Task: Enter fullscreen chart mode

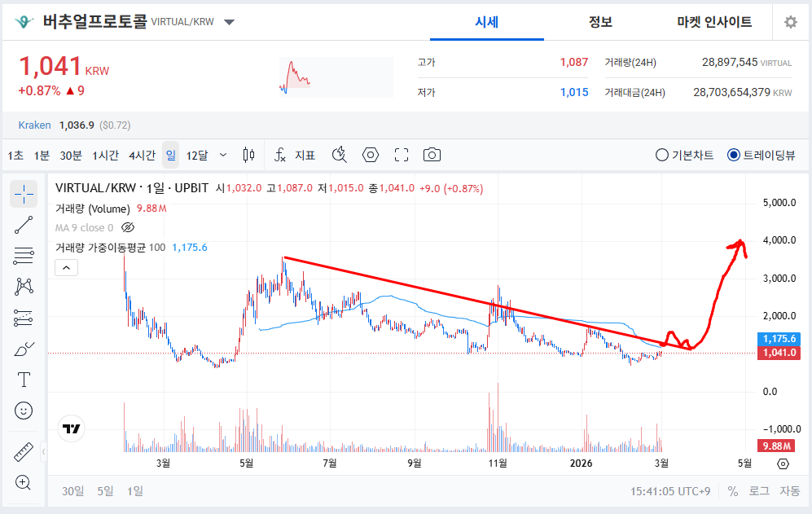Action: click(x=401, y=155)
